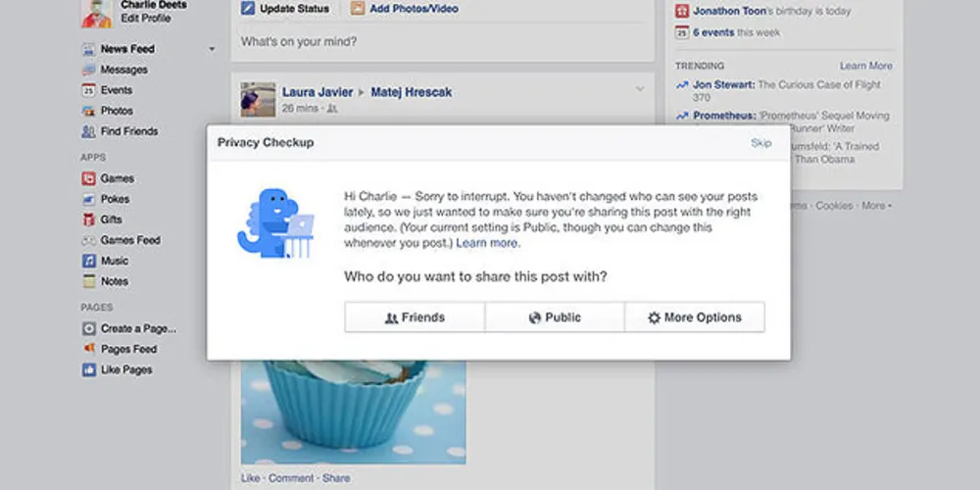Click the Create a Page plus icon
The image size is (980, 490).
pos(89,328)
